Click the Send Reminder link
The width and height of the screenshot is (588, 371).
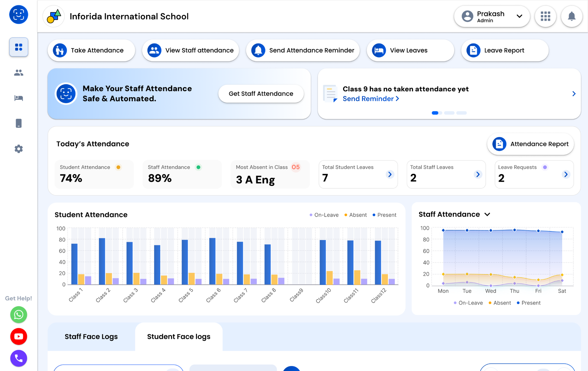point(370,99)
